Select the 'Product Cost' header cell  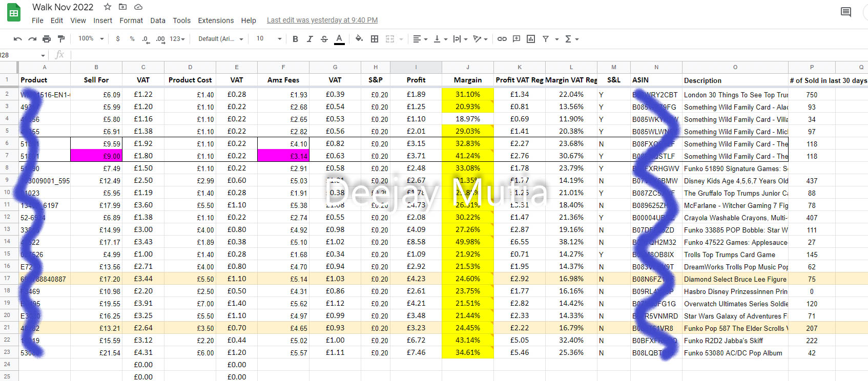[190, 80]
